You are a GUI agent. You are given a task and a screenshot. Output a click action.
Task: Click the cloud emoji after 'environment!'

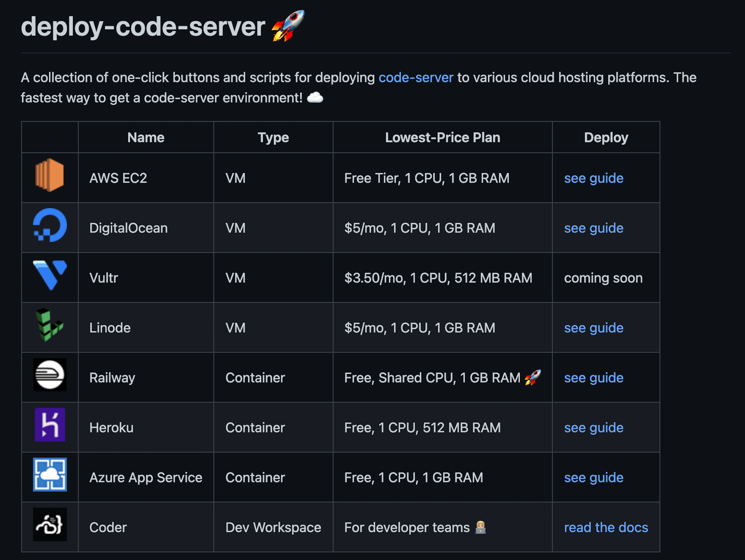point(315,98)
